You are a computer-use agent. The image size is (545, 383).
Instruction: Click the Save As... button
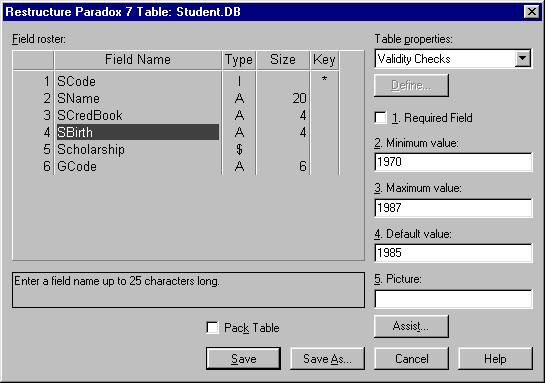(x=327, y=358)
